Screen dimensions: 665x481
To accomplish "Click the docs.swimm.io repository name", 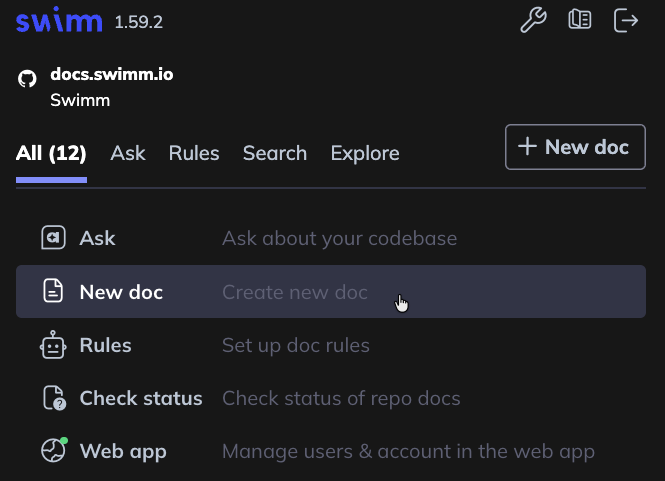I will pos(112,74).
